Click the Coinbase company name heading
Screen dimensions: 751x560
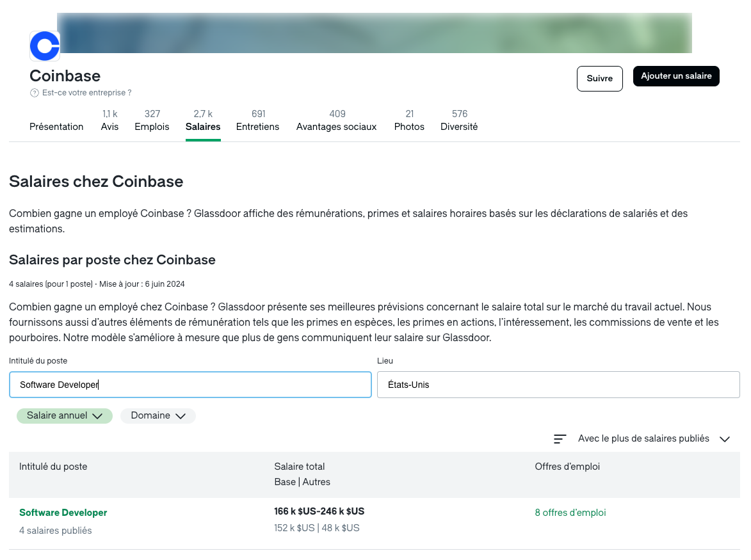pyautogui.click(x=65, y=76)
